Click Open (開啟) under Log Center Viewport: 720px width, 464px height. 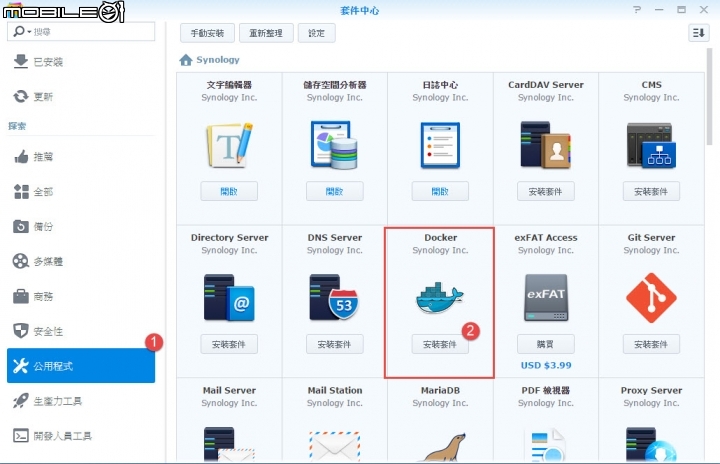coord(440,191)
